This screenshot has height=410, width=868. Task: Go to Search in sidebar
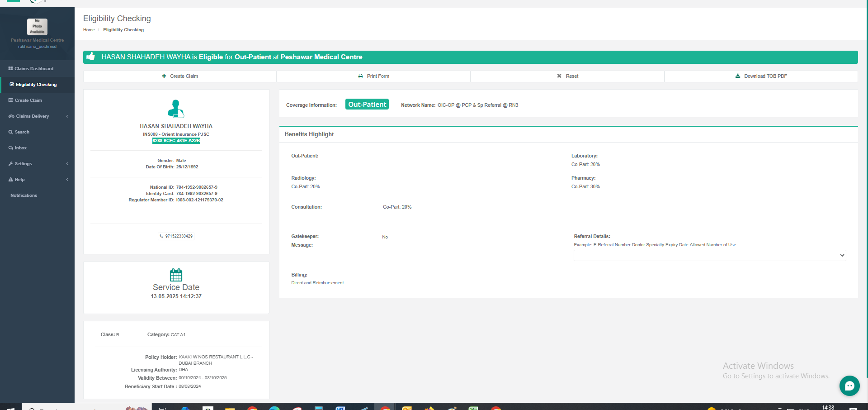22,132
